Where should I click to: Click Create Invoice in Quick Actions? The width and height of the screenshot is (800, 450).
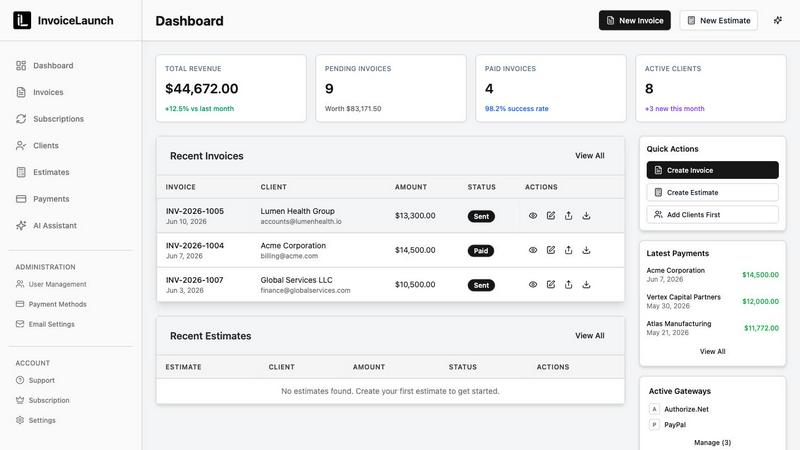(712, 170)
